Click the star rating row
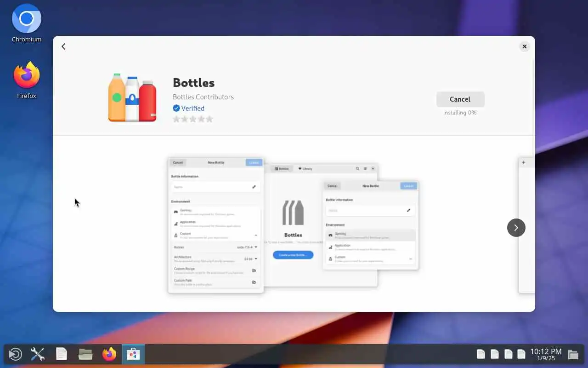The height and width of the screenshot is (368, 588). pos(193,119)
